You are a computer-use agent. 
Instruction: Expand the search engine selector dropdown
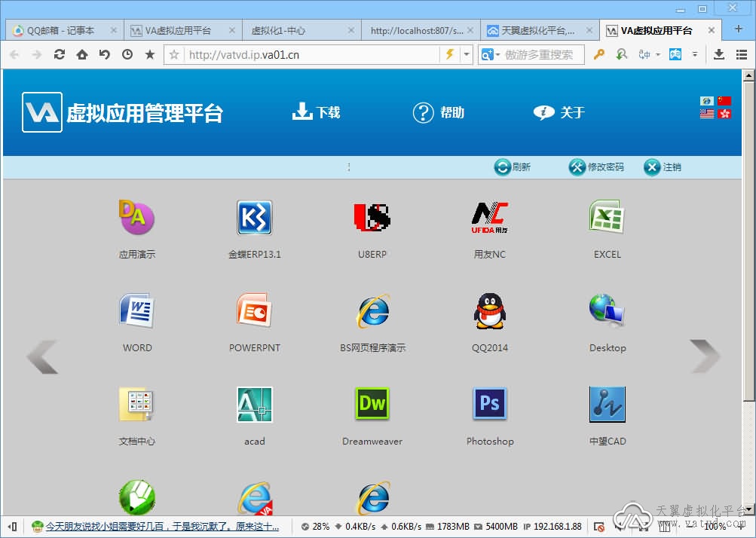tap(497, 55)
